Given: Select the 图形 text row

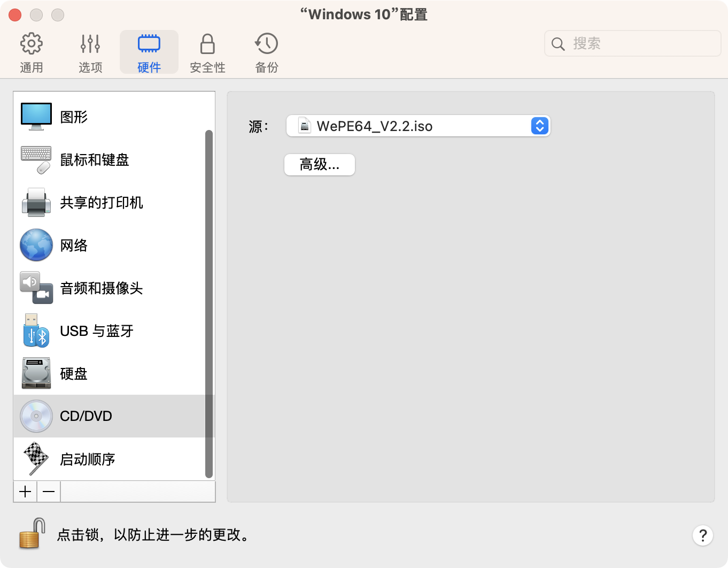Looking at the screenshot, I should point(114,117).
